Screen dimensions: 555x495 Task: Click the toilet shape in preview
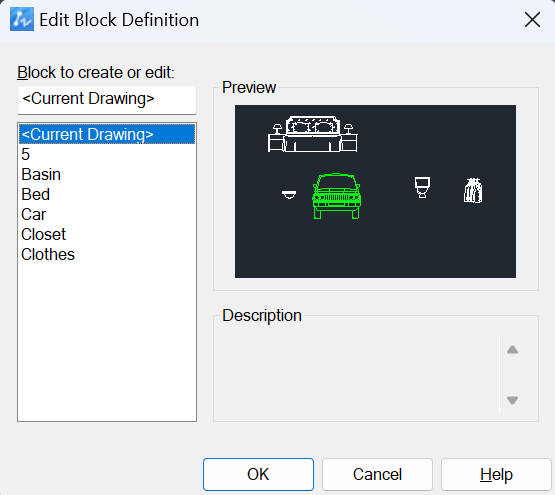click(422, 187)
